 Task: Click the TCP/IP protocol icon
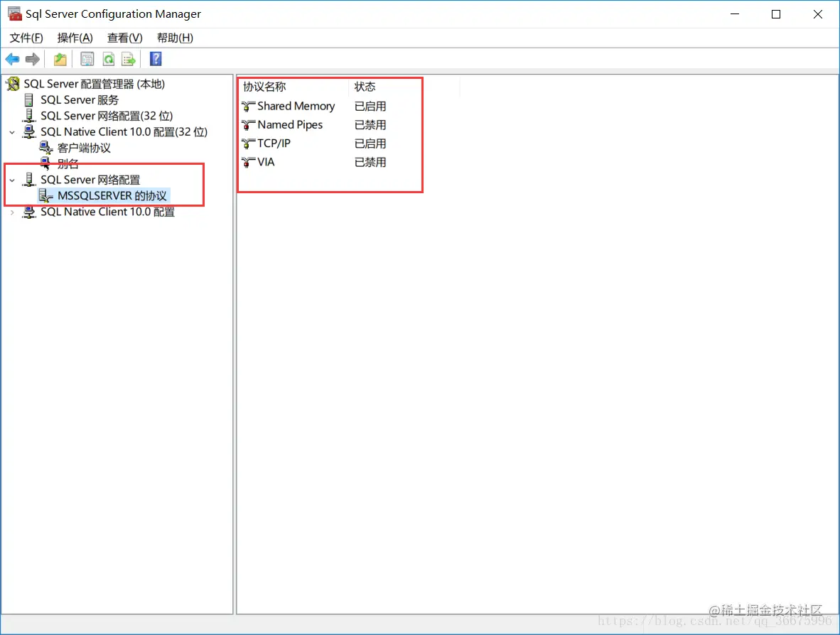point(248,143)
